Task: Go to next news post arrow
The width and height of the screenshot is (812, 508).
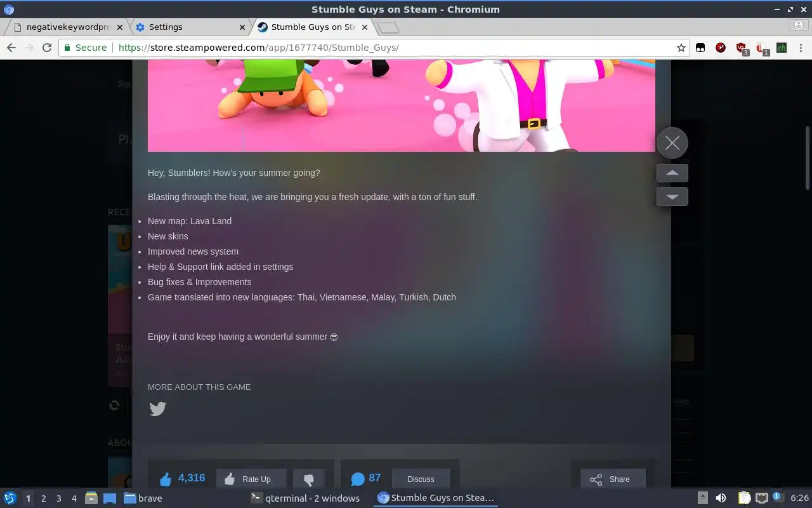Action: pos(672,196)
